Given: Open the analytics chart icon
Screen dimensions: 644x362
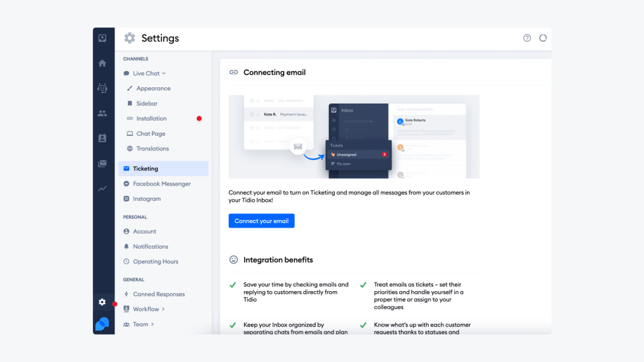Looking at the screenshot, I should pyautogui.click(x=102, y=189).
